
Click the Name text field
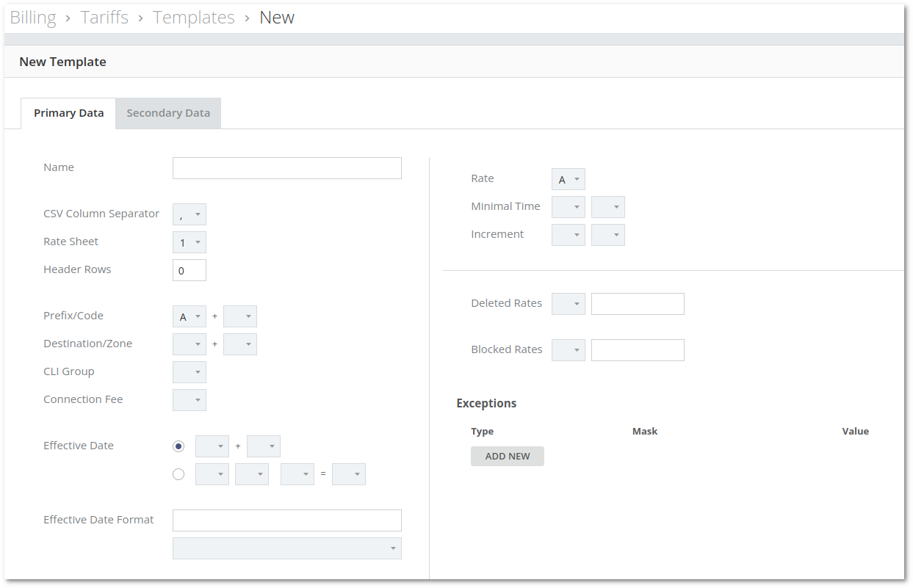point(287,168)
